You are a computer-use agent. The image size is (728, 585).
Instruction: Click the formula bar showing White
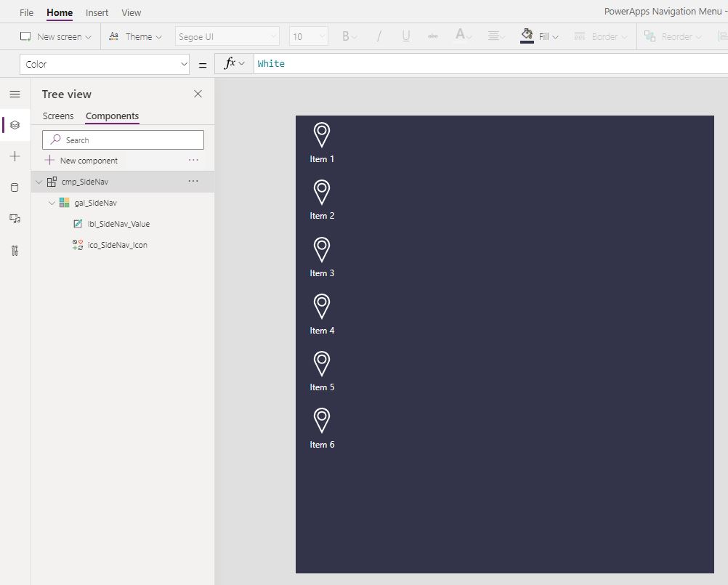(x=490, y=64)
